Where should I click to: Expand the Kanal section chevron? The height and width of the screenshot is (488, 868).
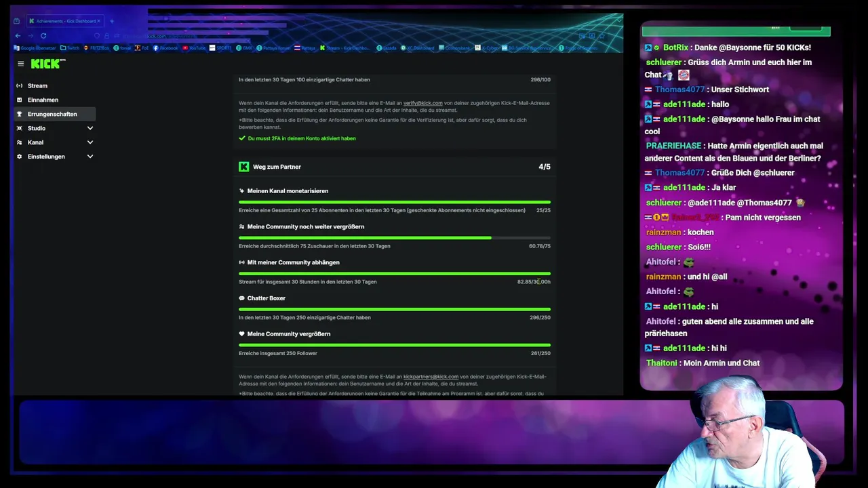(90, 143)
